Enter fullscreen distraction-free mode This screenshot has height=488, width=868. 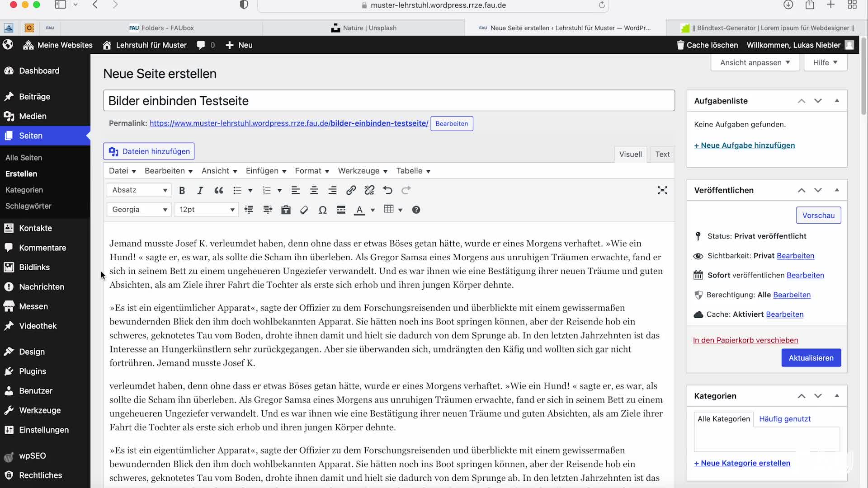point(662,190)
